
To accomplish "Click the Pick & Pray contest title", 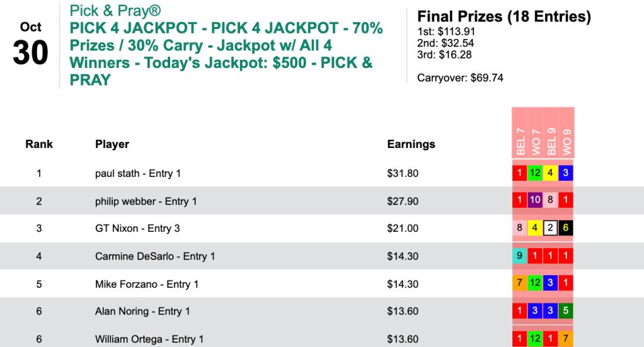I will pyautogui.click(x=226, y=45).
